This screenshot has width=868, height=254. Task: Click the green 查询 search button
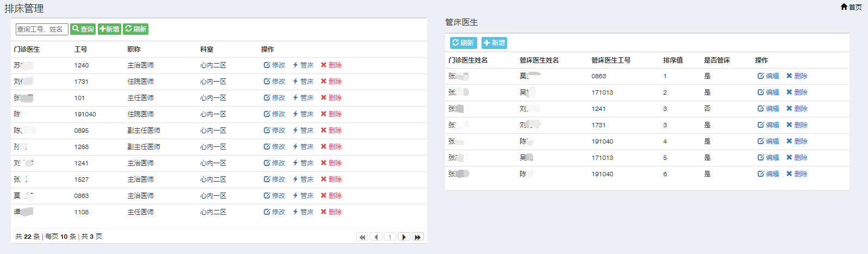(x=83, y=29)
